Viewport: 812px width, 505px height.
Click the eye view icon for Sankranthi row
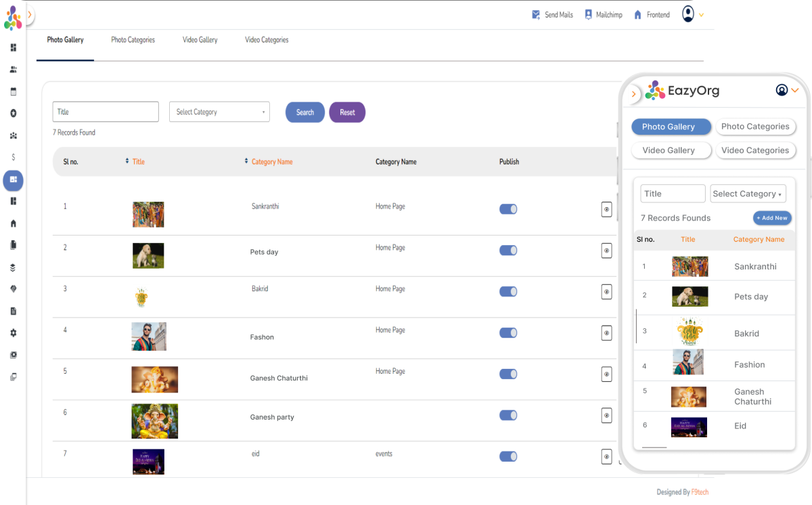[606, 210]
